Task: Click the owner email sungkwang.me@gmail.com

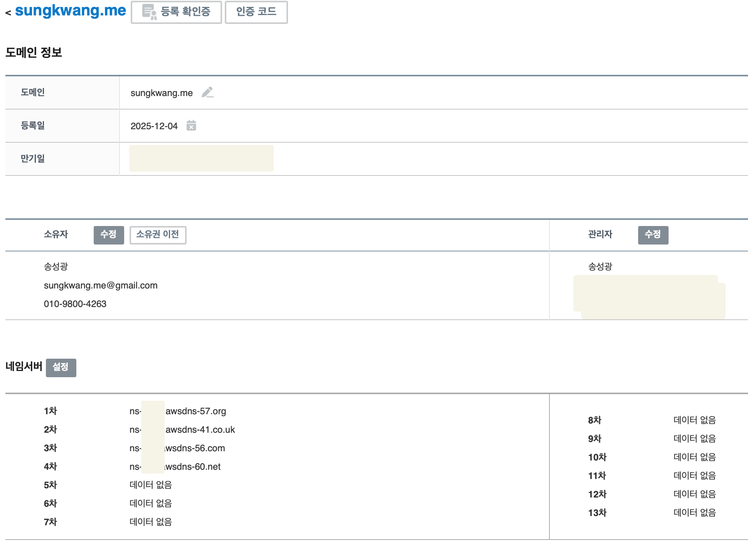Action: pyautogui.click(x=101, y=285)
